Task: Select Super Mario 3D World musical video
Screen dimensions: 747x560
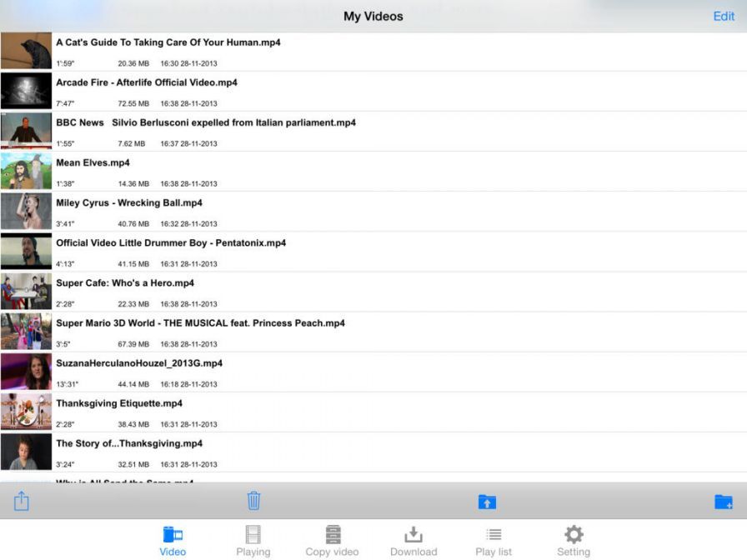Action: click(x=200, y=323)
